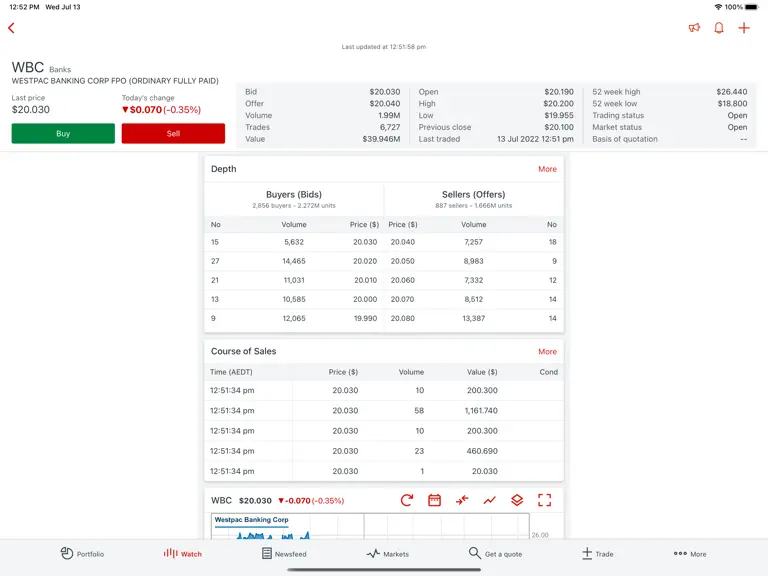This screenshot has width=768, height=576.
Task: Refresh the WBC chart
Action: coord(407,500)
